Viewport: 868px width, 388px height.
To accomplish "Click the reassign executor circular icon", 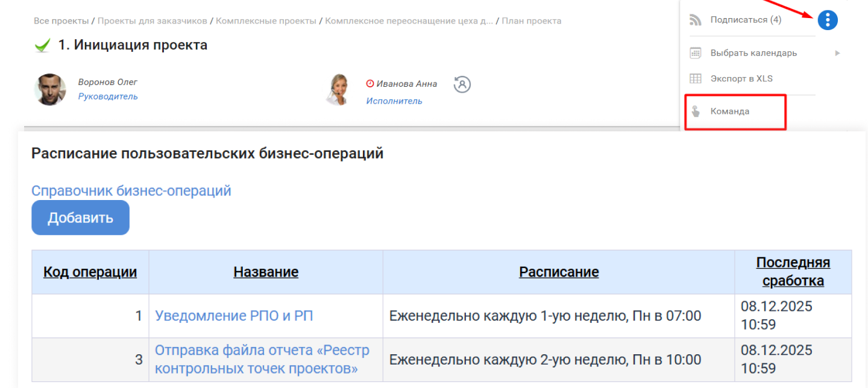I will [x=462, y=84].
